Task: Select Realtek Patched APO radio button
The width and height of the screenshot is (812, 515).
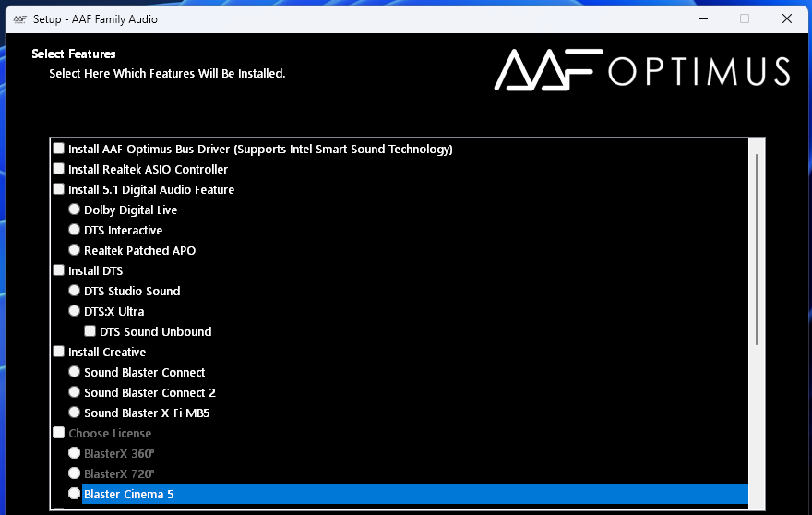Action: (74, 250)
